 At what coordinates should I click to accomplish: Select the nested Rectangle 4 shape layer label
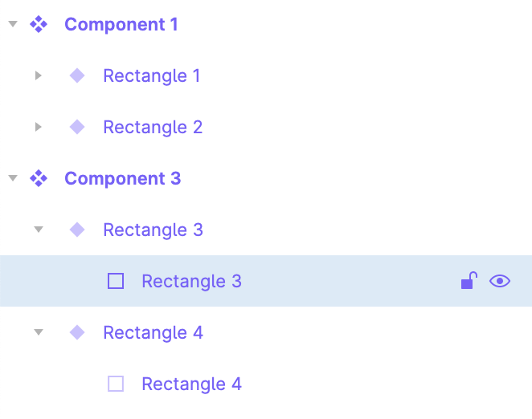click(192, 384)
